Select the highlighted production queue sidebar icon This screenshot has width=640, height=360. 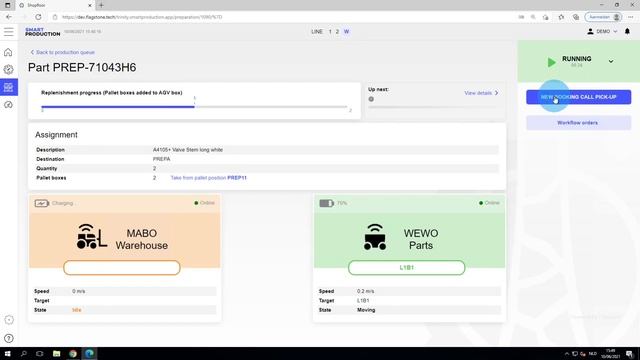(x=9, y=87)
